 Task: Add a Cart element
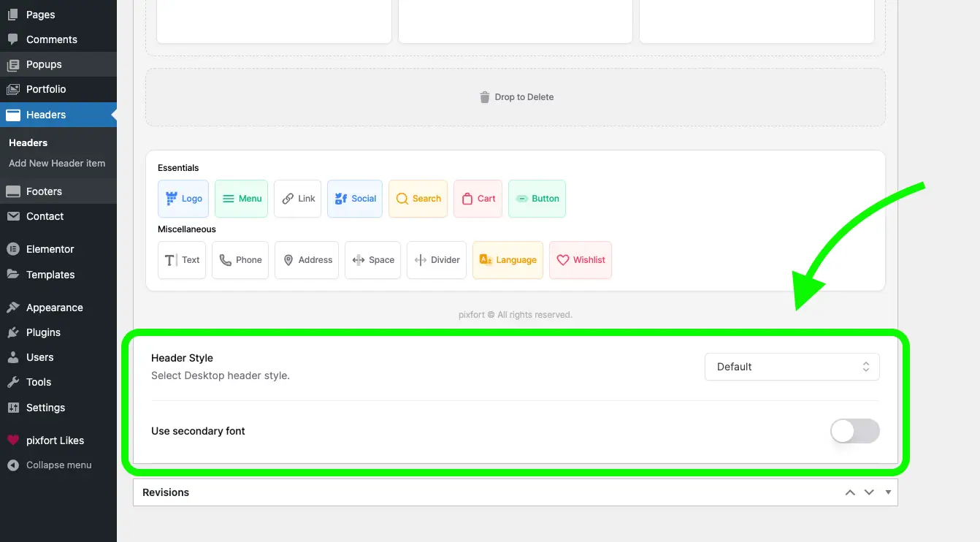[x=478, y=198]
